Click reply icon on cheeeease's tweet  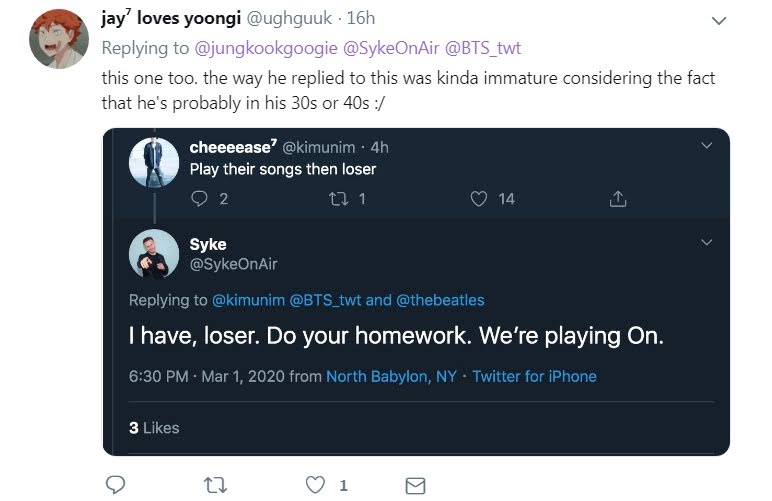197,199
